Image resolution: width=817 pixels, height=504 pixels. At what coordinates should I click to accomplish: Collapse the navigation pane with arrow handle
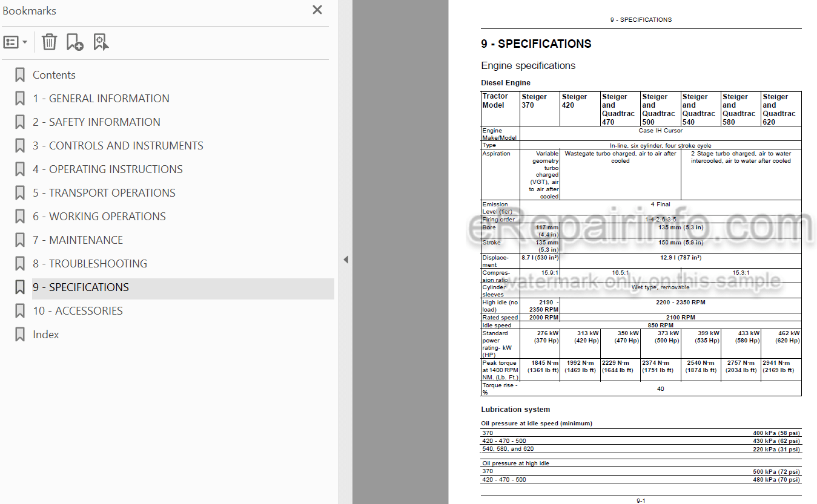point(346,260)
